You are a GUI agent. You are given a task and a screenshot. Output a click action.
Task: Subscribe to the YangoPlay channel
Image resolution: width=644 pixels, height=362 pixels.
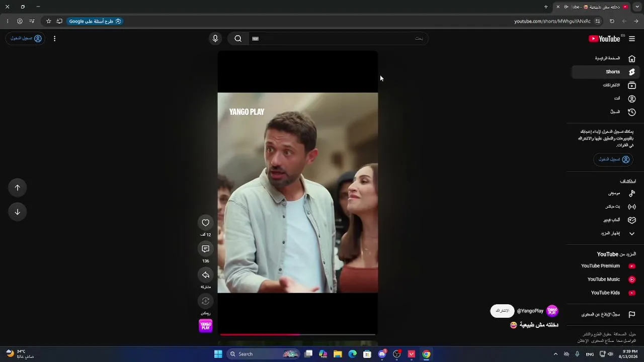point(503,311)
